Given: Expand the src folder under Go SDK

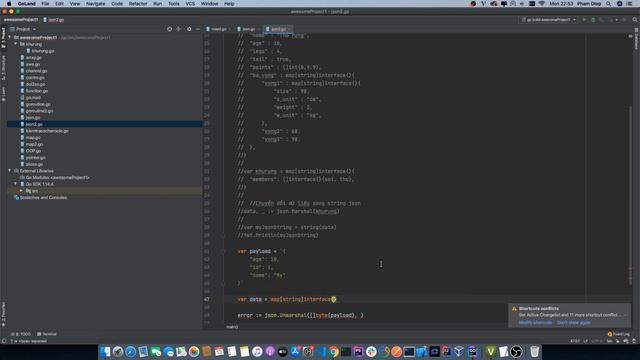Looking at the screenshot, I should click(x=22, y=191).
